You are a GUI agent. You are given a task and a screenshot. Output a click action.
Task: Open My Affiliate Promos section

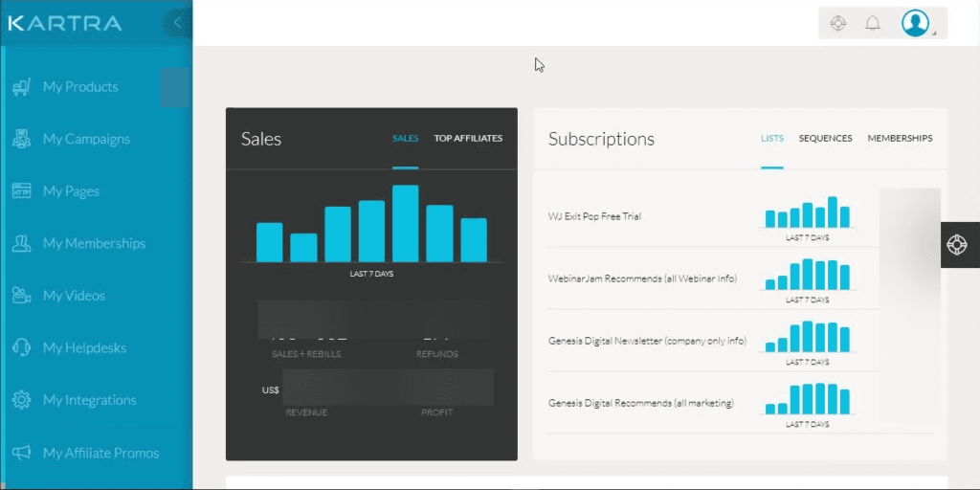click(x=100, y=453)
